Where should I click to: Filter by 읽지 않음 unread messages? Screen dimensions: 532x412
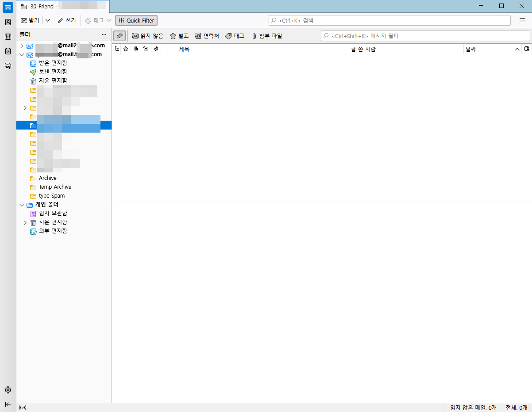pyautogui.click(x=148, y=36)
